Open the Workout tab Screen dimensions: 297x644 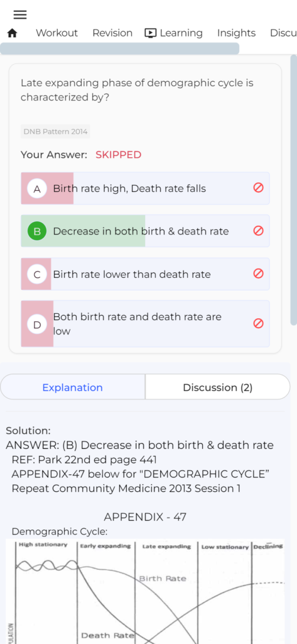coord(57,33)
